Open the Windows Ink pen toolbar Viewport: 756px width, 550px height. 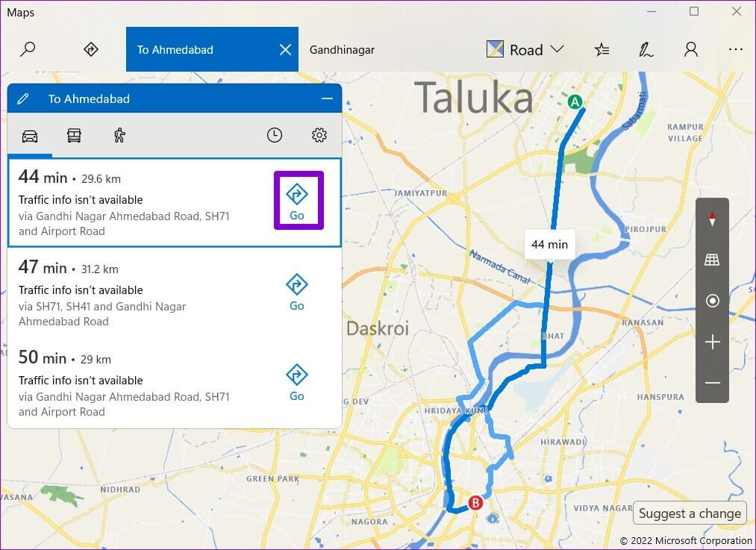pyautogui.click(x=646, y=49)
